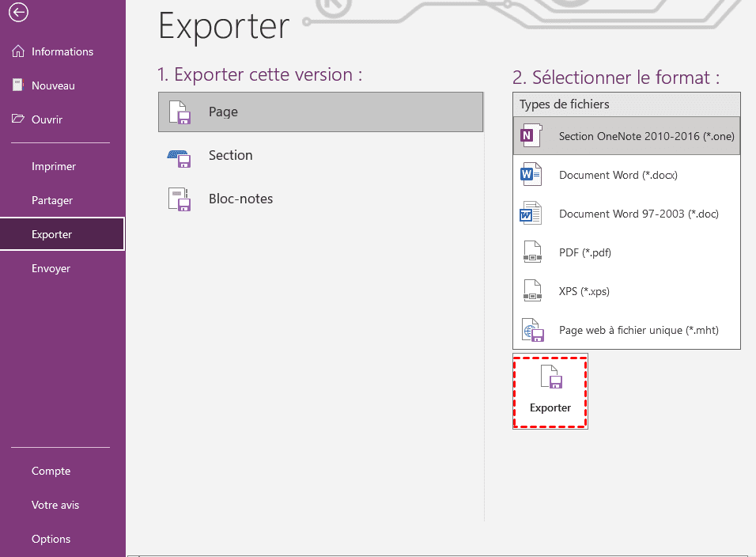
Task: Give feedback via Votre avis
Action: pos(54,505)
